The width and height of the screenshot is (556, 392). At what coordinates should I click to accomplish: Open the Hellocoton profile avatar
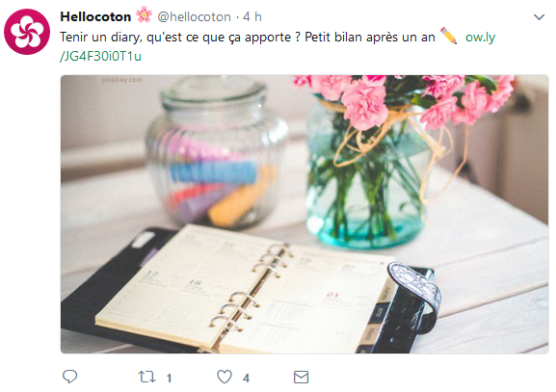pyautogui.click(x=27, y=32)
